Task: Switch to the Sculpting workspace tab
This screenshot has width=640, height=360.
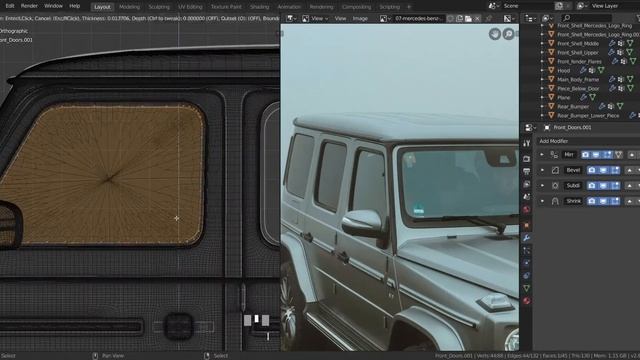Action: pos(159,7)
